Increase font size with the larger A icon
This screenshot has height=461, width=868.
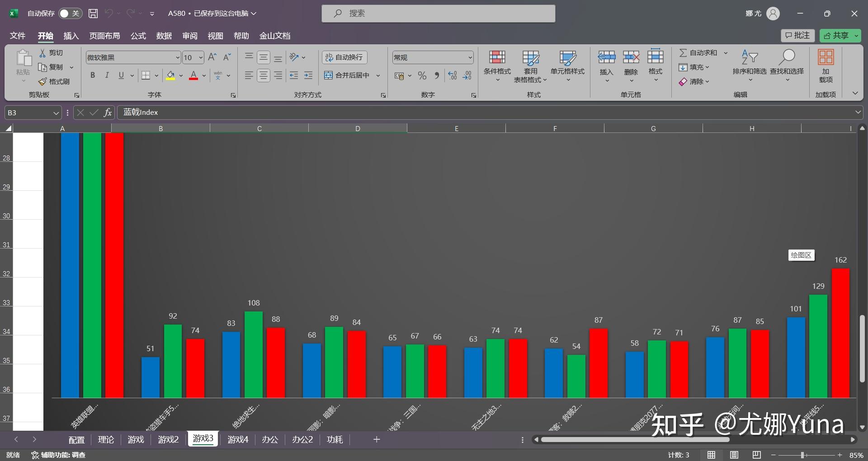click(212, 57)
